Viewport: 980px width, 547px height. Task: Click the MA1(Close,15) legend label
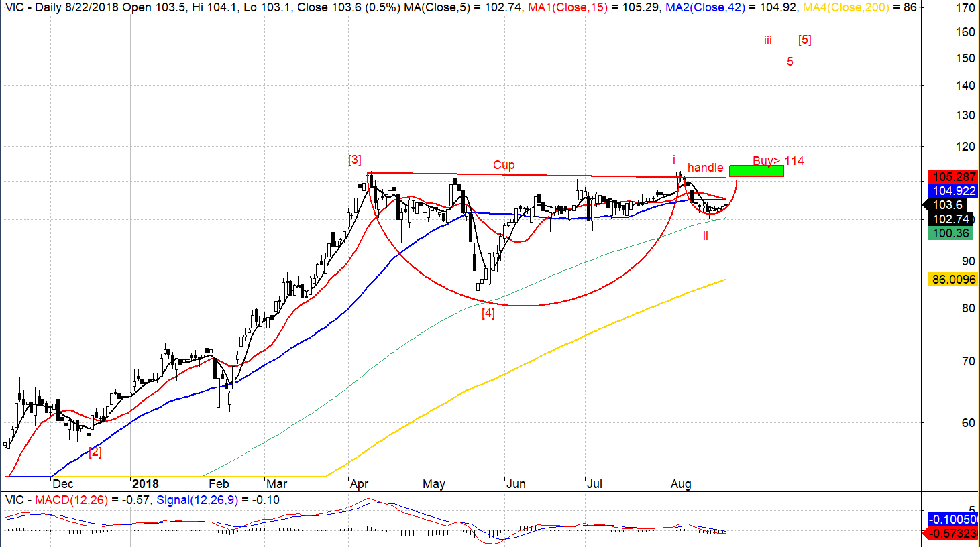click(567, 7)
